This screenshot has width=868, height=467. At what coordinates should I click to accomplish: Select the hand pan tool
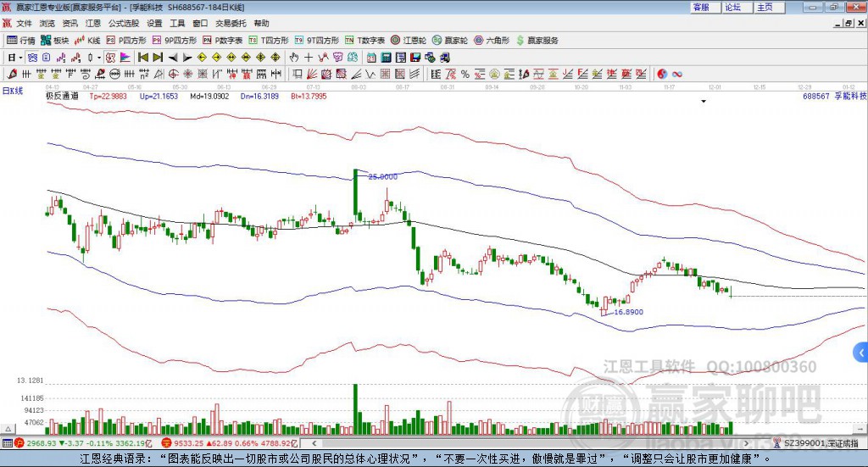pos(294,58)
